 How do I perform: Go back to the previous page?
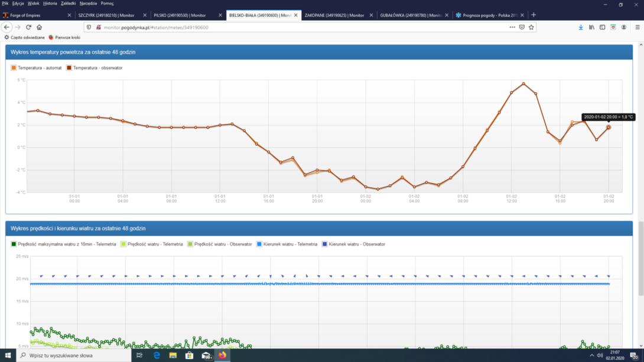6,27
